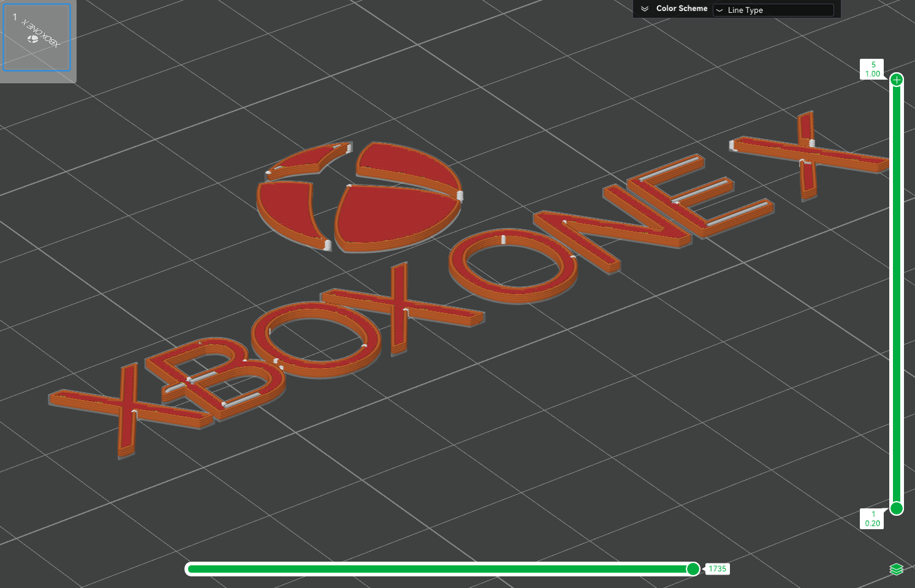Click the move count value 1735
Screen dimensions: 915x588
pos(718,569)
